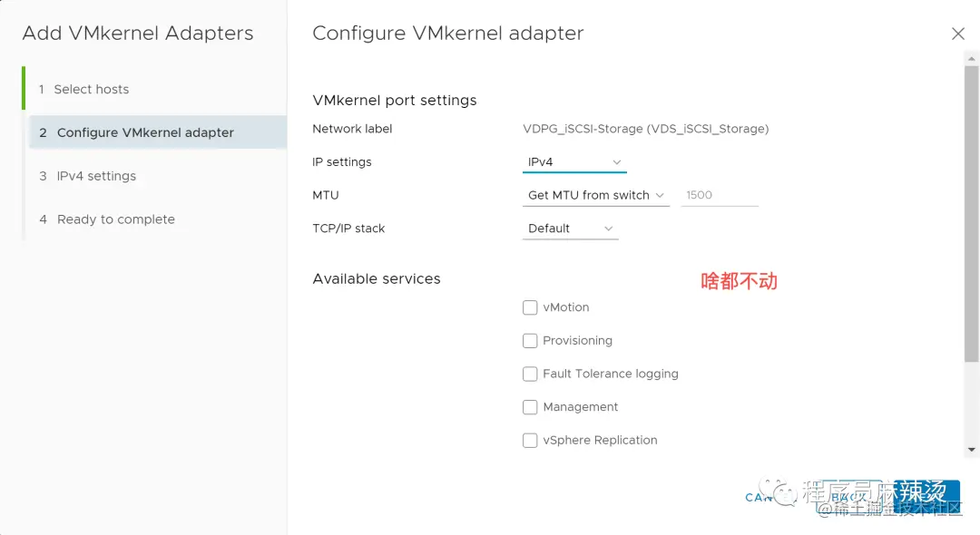Open the IPv4 IP settings dropdown
This screenshot has width=980, height=535.
[x=574, y=162]
